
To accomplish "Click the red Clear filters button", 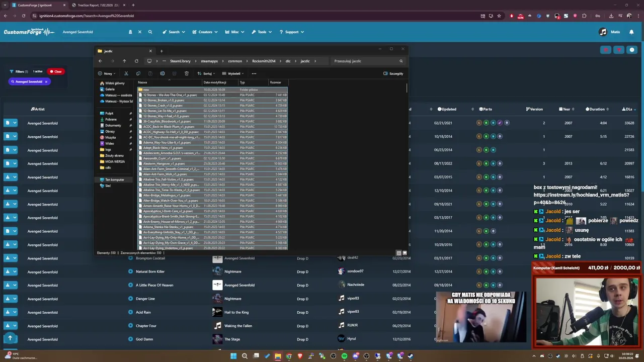I will (56, 71).
